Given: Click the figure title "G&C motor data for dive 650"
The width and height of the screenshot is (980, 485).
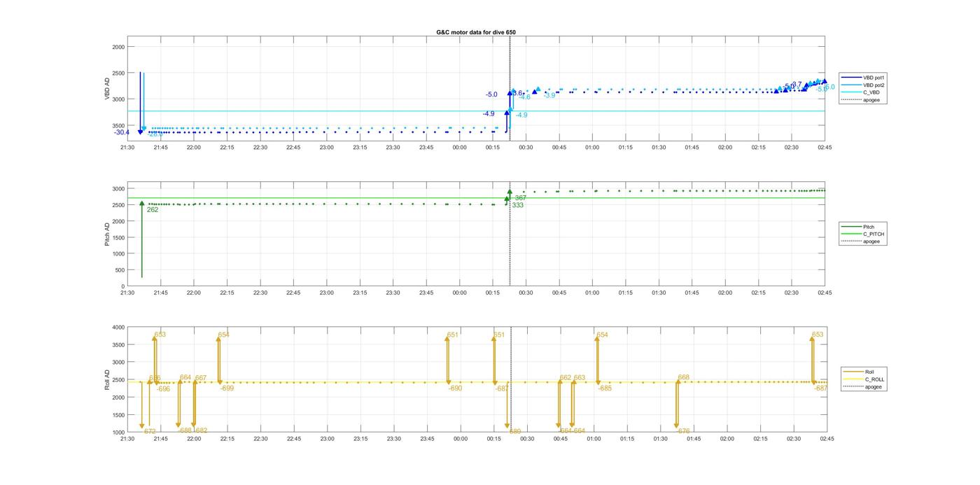Looking at the screenshot, I should (476, 32).
